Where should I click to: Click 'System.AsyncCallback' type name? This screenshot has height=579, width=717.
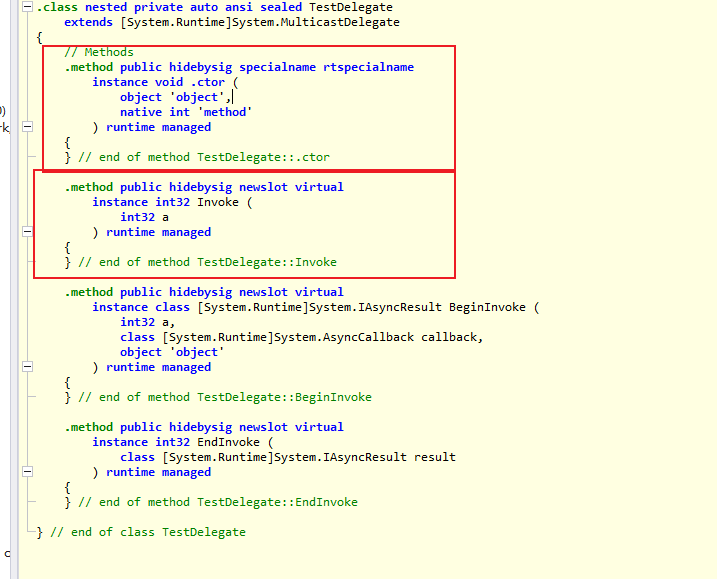[344, 338]
